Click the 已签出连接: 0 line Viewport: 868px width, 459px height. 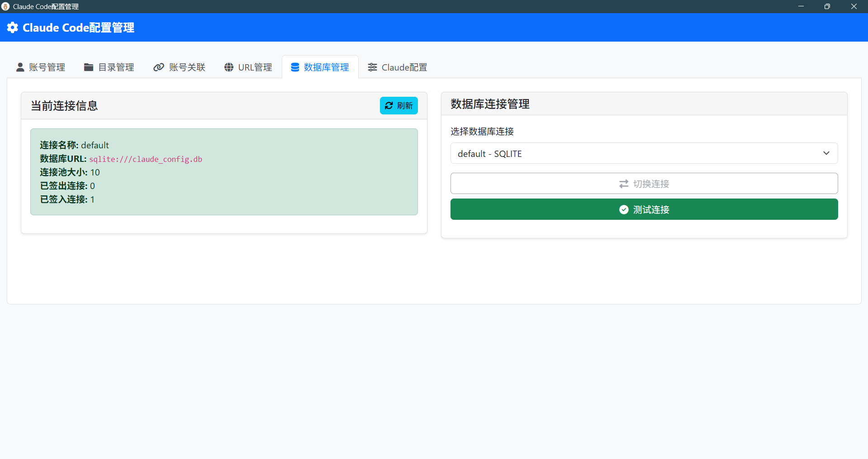coord(67,186)
